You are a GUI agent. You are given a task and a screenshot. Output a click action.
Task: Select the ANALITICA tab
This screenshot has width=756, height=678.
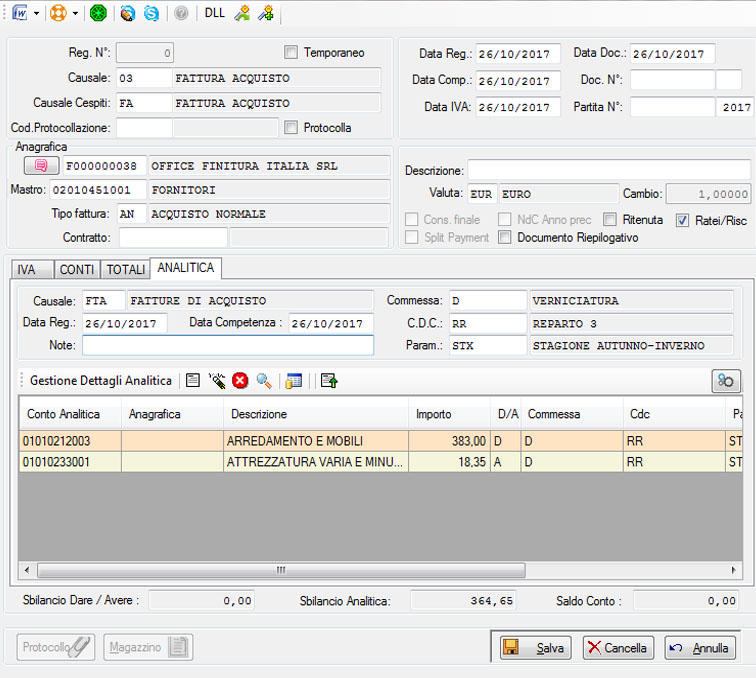click(x=186, y=268)
